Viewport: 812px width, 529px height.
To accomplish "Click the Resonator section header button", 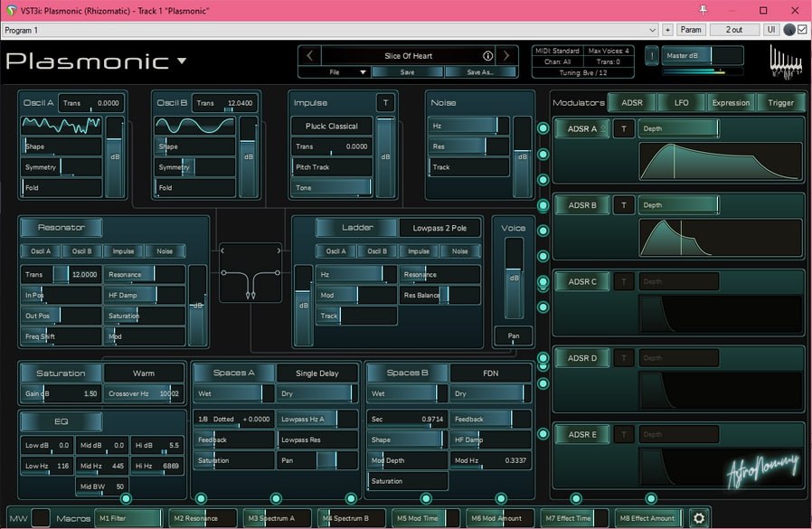I will pyautogui.click(x=61, y=228).
